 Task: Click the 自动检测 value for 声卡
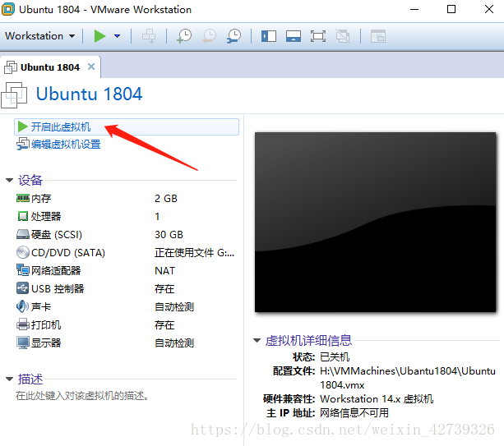pos(174,307)
